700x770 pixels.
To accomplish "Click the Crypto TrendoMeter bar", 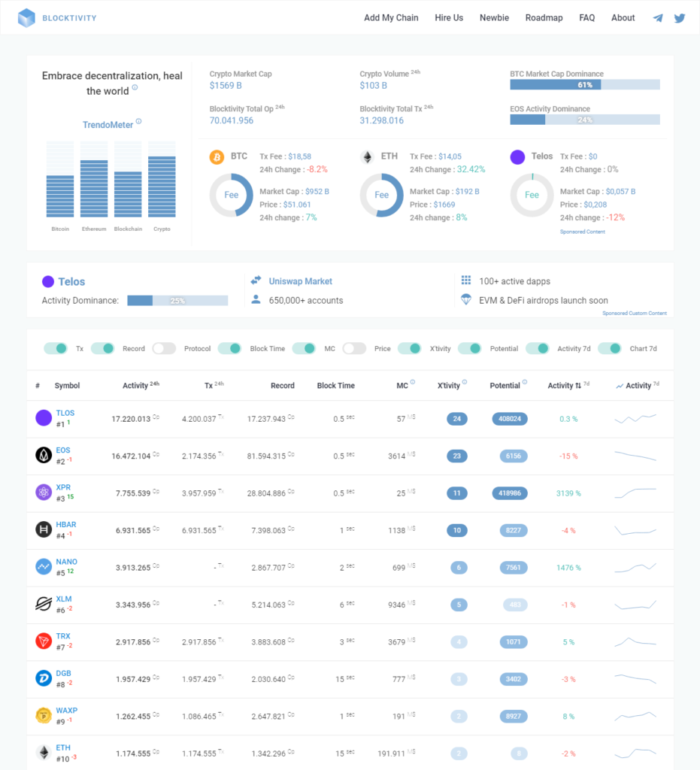I will (162, 179).
